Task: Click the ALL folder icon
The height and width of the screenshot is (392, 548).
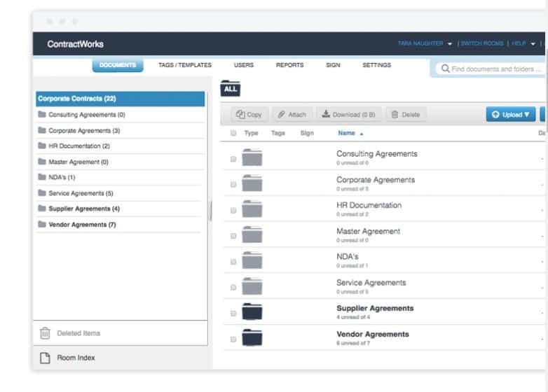Action: click(231, 89)
